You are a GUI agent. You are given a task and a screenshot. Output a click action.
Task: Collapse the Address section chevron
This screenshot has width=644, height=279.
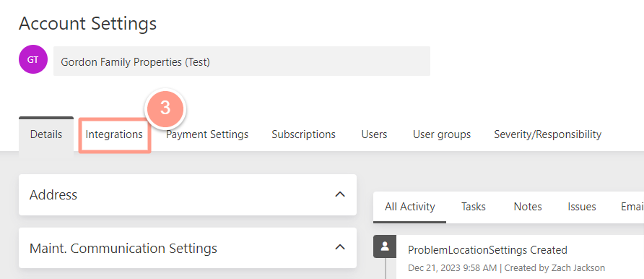[339, 194]
